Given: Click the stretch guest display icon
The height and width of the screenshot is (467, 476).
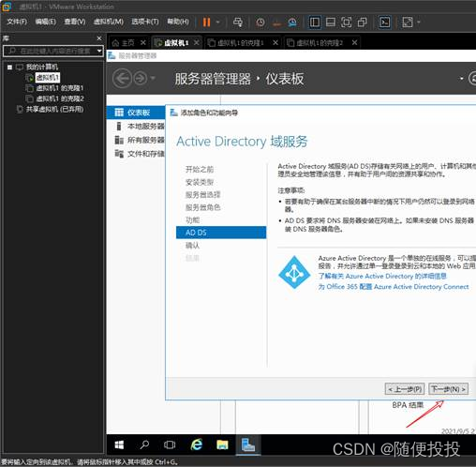Looking at the screenshot, I should click(x=407, y=23).
